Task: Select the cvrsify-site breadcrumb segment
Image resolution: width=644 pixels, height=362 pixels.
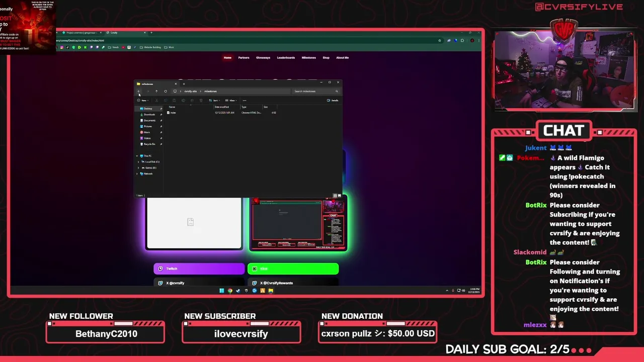Action: pyautogui.click(x=191, y=91)
